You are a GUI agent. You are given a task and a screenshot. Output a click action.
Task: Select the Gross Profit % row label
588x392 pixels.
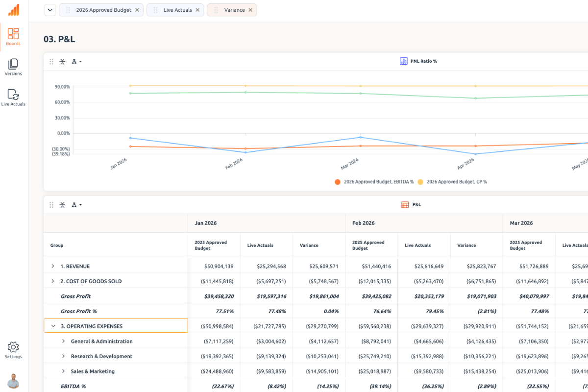tap(78, 311)
